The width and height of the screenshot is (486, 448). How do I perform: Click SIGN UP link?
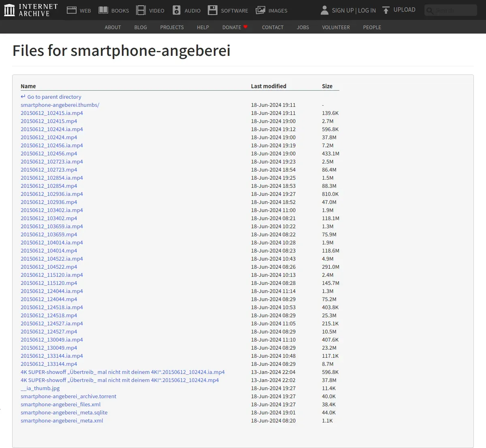343,10
